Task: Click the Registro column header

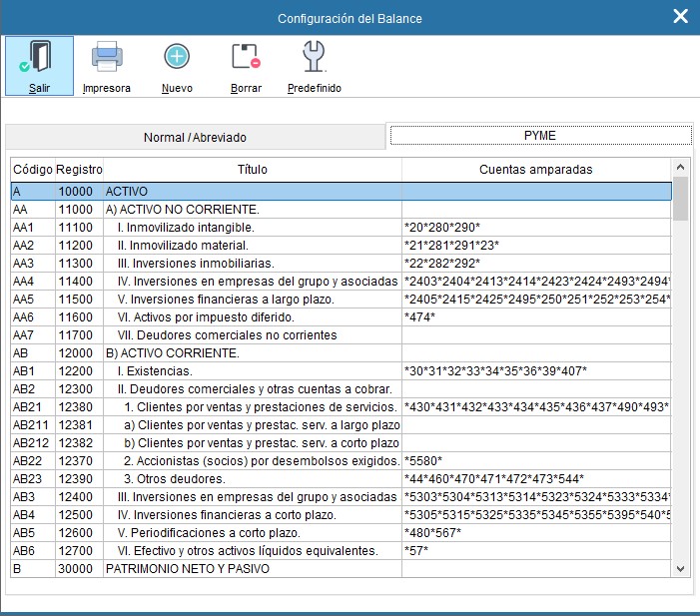Action: pos(79,170)
